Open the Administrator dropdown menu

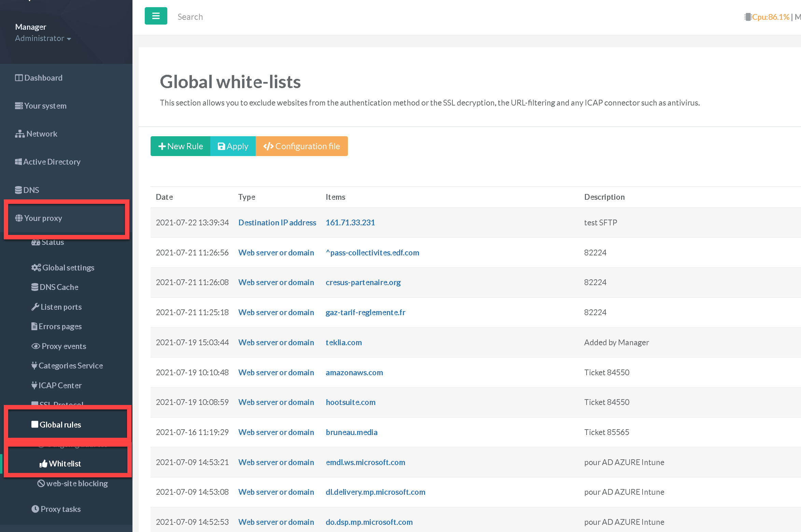(x=43, y=38)
